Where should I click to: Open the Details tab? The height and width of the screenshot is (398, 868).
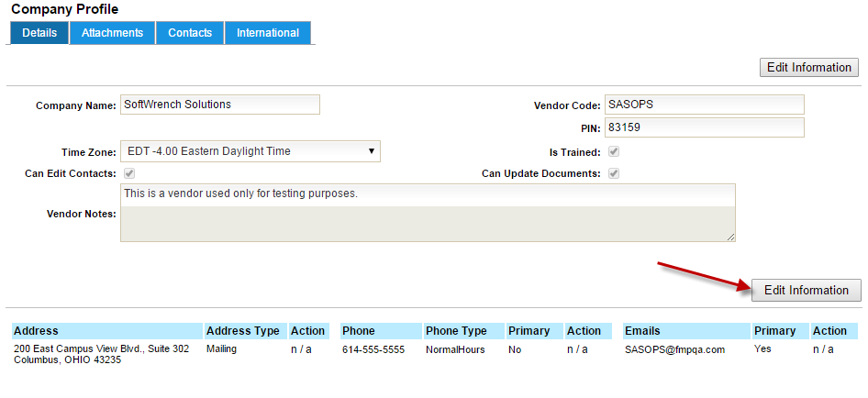[x=39, y=33]
